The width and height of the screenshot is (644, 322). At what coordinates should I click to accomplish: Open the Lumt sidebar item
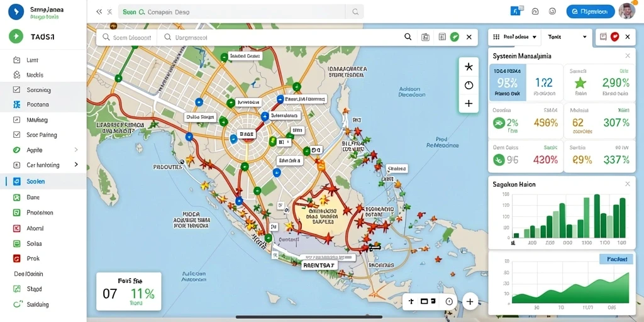coord(43,60)
